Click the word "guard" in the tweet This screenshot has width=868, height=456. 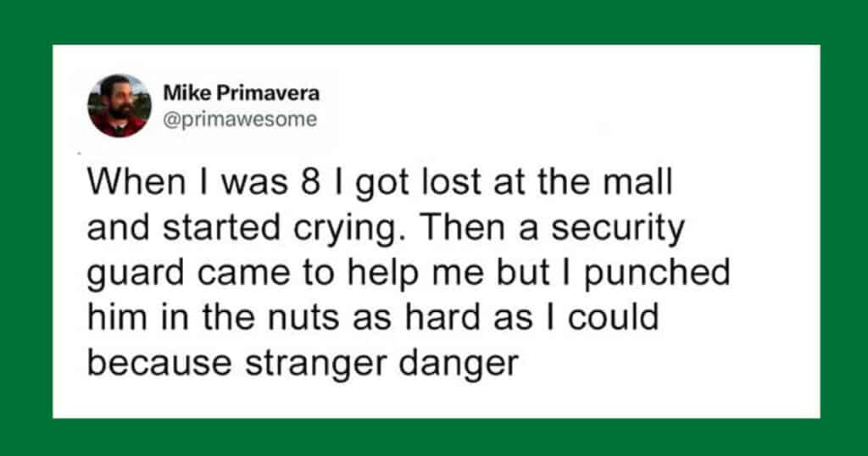point(136,275)
